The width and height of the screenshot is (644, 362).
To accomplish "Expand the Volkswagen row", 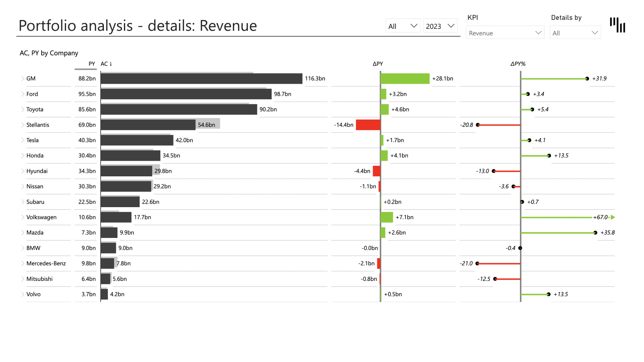I will tap(22, 217).
